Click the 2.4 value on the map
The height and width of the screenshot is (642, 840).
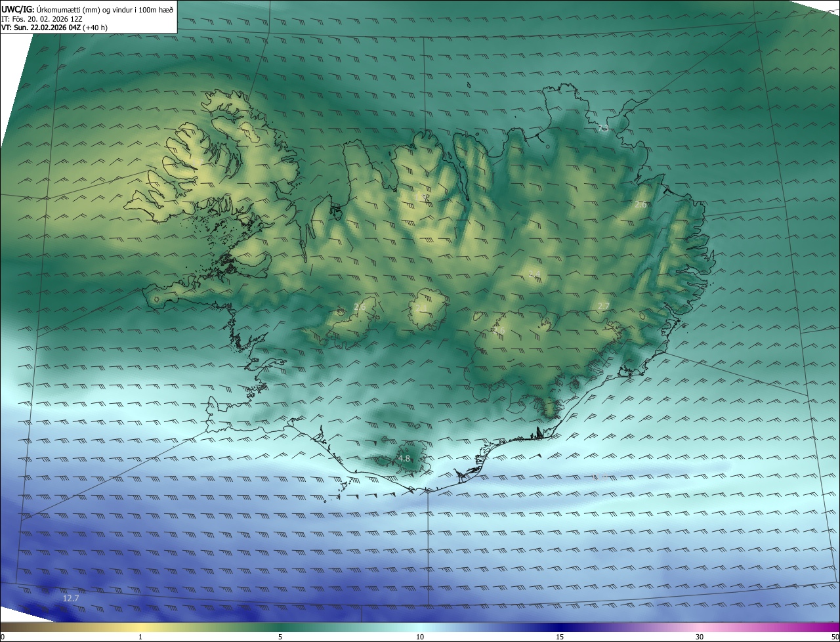535,274
